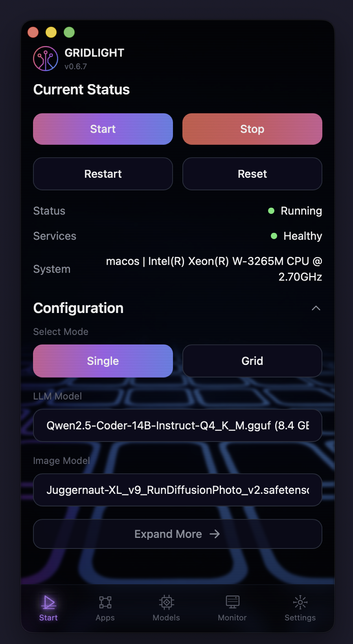The height and width of the screenshot is (644, 353).
Task: Click the GRIDLIGHT circular logo icon
Action: coord(46,58)
